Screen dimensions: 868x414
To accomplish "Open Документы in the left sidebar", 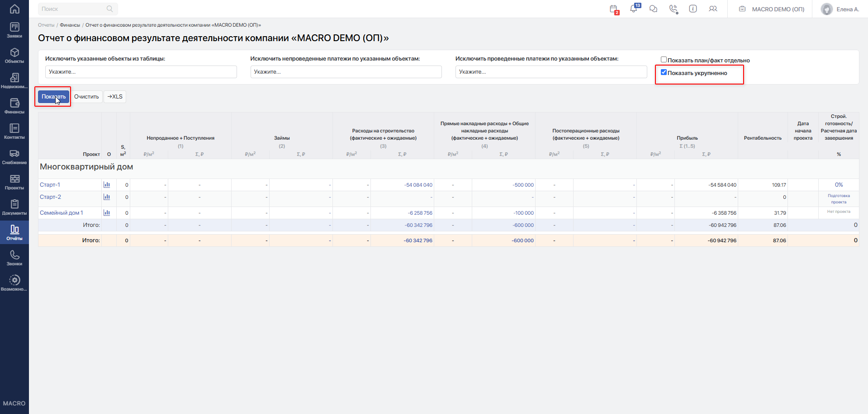I will coord(14,208).
